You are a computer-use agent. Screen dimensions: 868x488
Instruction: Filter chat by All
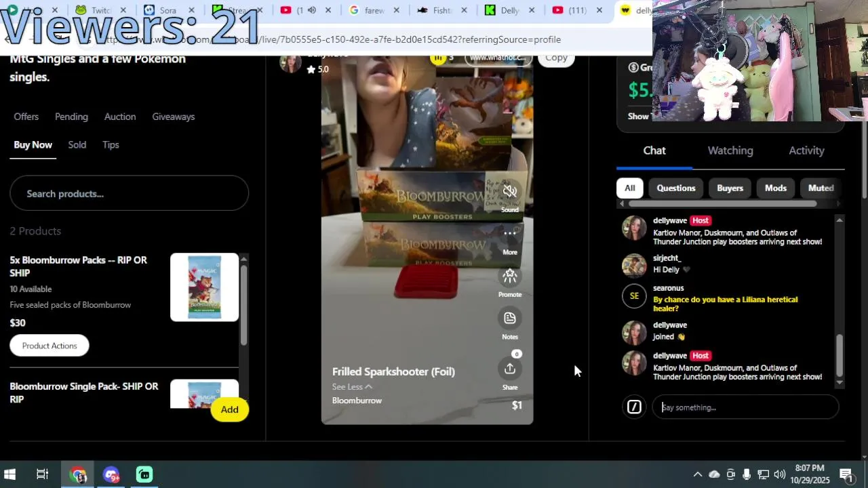[630, 188]
